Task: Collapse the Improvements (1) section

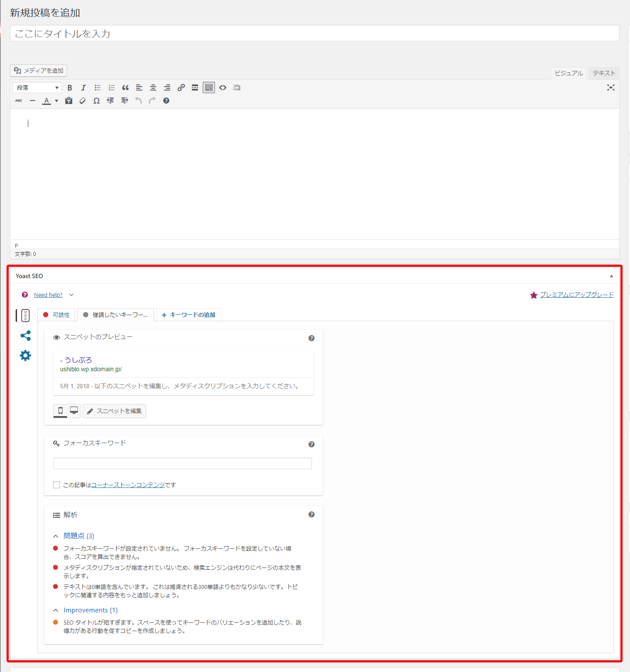Action: [x=90, y=610]
